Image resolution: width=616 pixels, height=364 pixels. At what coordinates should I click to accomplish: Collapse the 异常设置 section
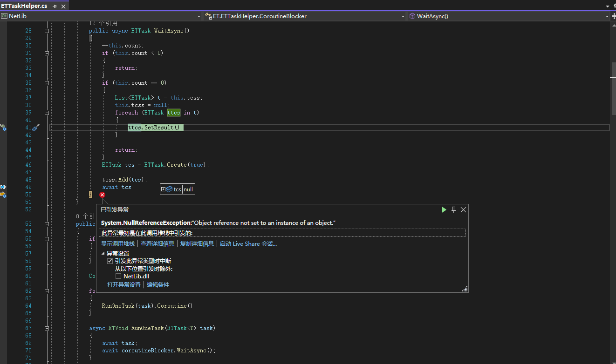click(x=103, y=254)
